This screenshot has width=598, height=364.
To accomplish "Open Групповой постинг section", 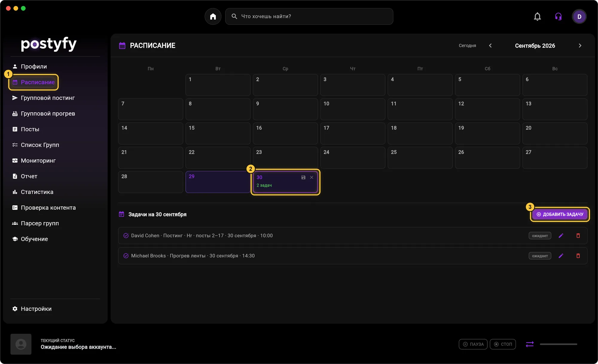I will pyautogui.click(x=43, y=98).
